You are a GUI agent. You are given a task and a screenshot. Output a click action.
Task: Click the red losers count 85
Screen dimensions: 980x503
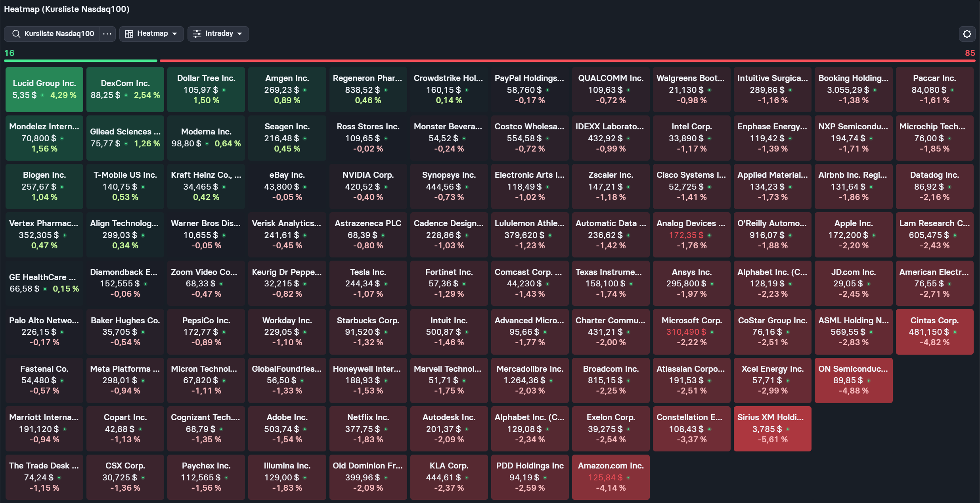pyautogui.click(x=970, y=53)
